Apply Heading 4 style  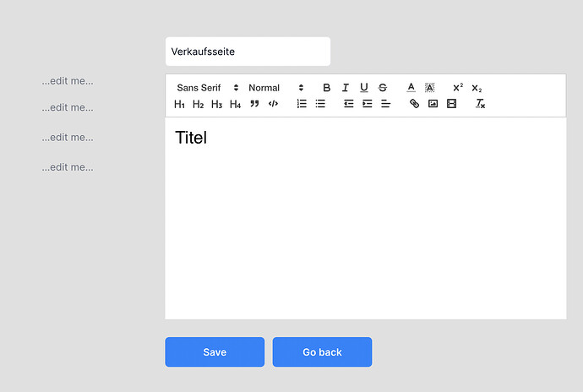pyautogui.click(x=236, y=104)
